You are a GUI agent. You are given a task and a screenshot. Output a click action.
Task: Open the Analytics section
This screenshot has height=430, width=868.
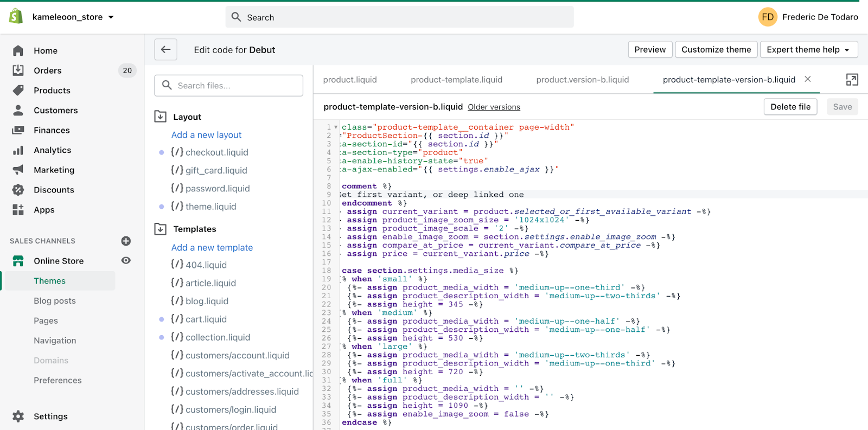(x=52, y=150)
